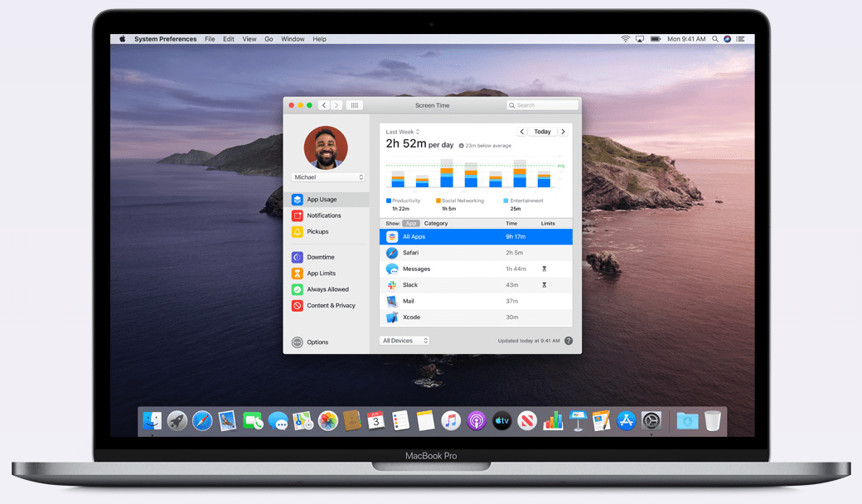Open the All Devices dropdown
This screenshot has height=504, width=862.
[x=404, y=341]
